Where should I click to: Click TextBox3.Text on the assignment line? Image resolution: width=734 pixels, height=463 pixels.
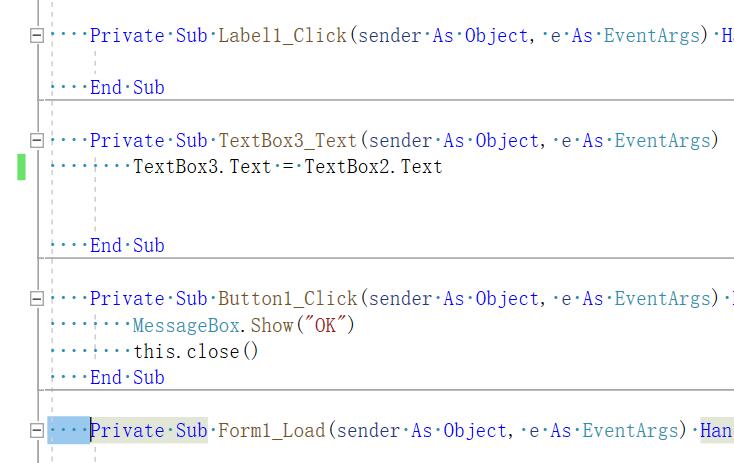tap(202, 167)
